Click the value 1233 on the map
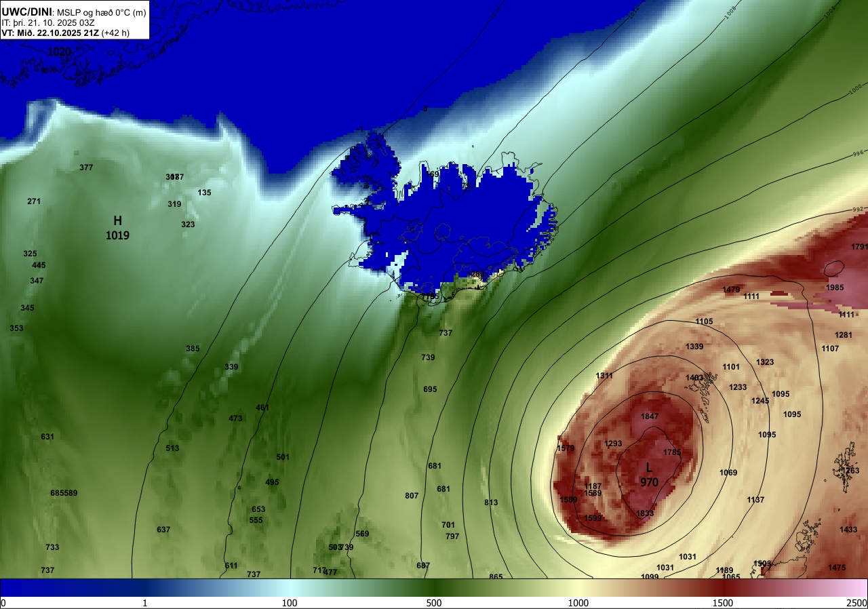 point(738,387)
